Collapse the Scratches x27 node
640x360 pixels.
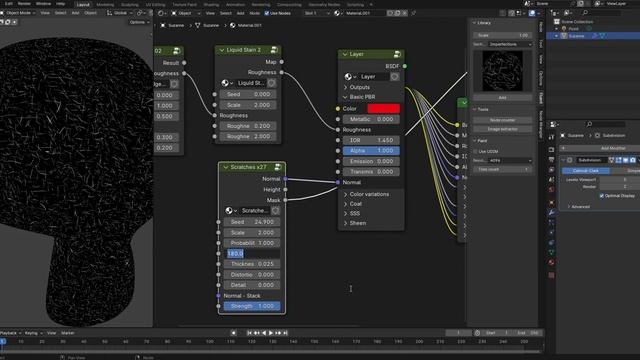tap(225, 167)
